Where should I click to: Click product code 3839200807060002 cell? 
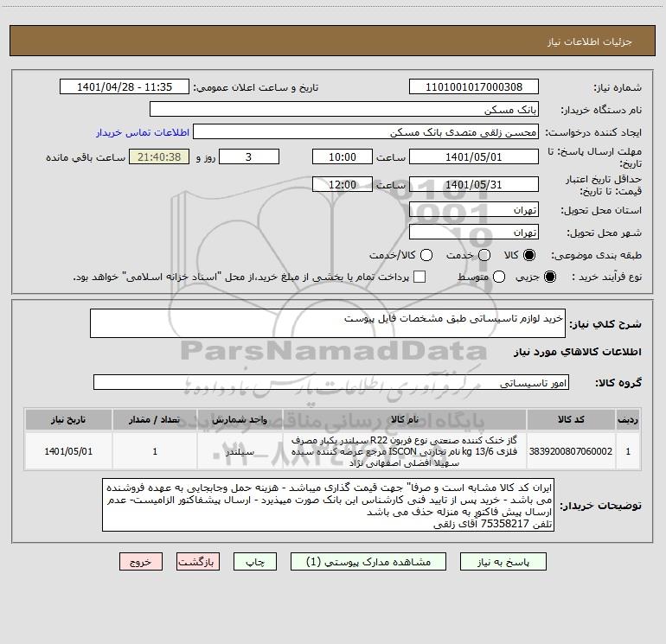click(x=571, y=451)
